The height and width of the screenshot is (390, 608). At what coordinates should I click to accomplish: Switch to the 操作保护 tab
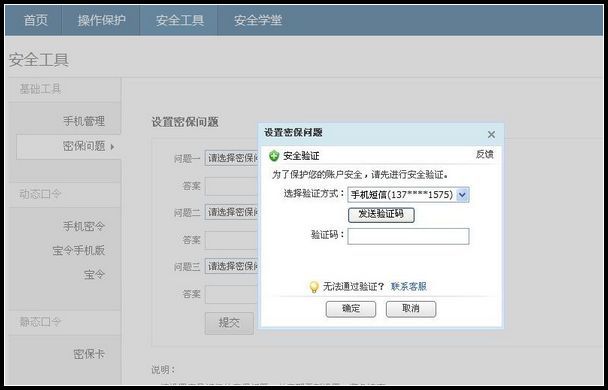coord(101,20)
